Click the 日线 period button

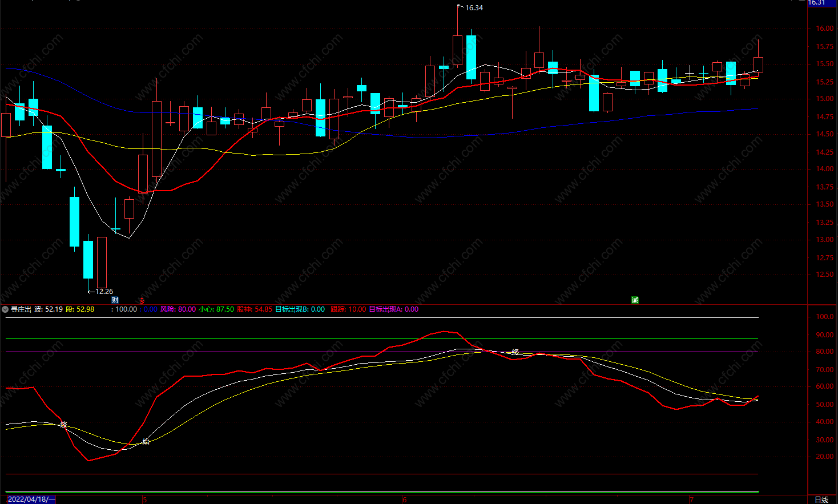point(821,499)
